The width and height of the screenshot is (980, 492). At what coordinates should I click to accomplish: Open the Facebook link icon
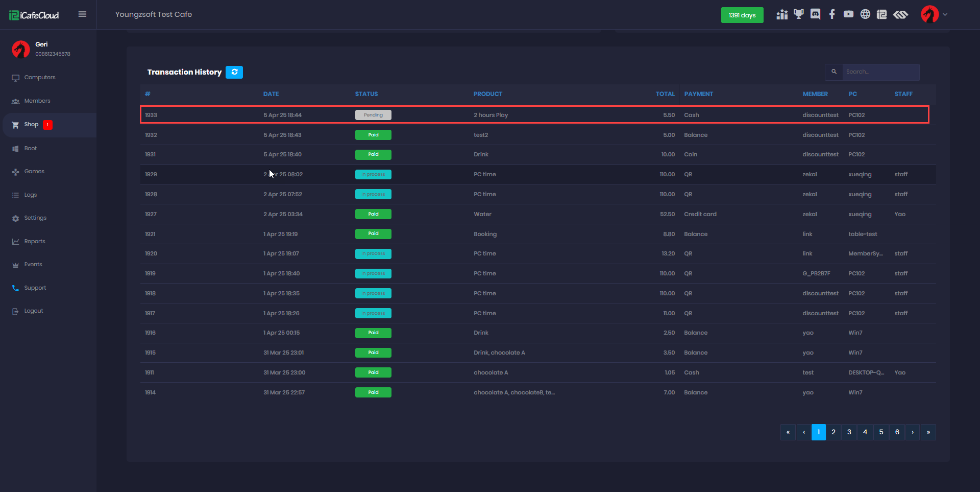tap(832, 14)
